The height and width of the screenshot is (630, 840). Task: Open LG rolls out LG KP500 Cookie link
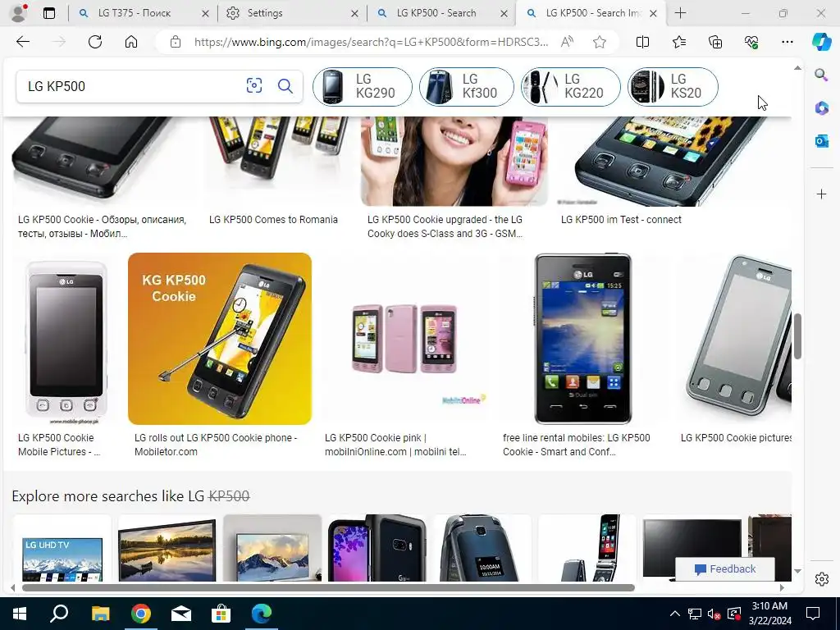216,445
